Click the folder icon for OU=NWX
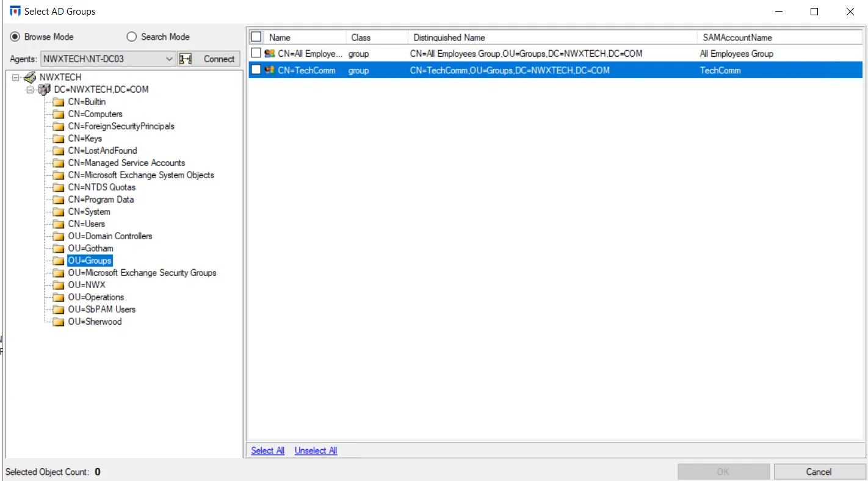Image resolution: width=868 pixels, height=481 pixels. coord(59,285)
